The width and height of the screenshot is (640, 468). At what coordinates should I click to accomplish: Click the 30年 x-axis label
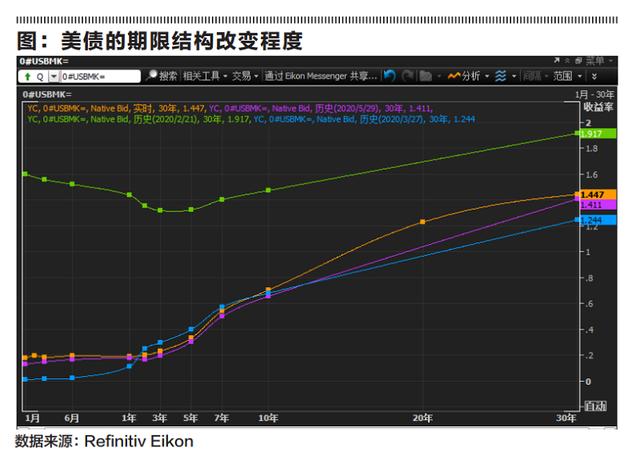click(x=567, y=418)
